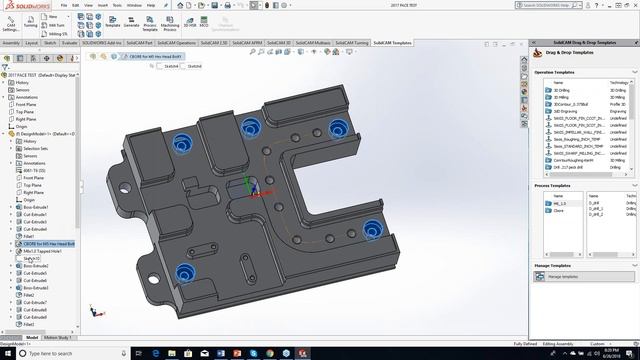Switch to the SolidCAM Turning tab

(351, 43)
